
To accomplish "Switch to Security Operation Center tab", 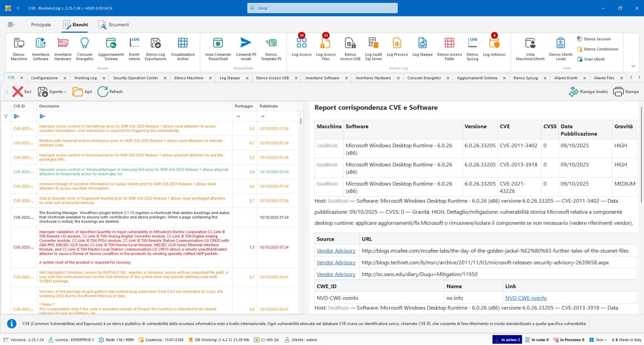I will point(135,78).
